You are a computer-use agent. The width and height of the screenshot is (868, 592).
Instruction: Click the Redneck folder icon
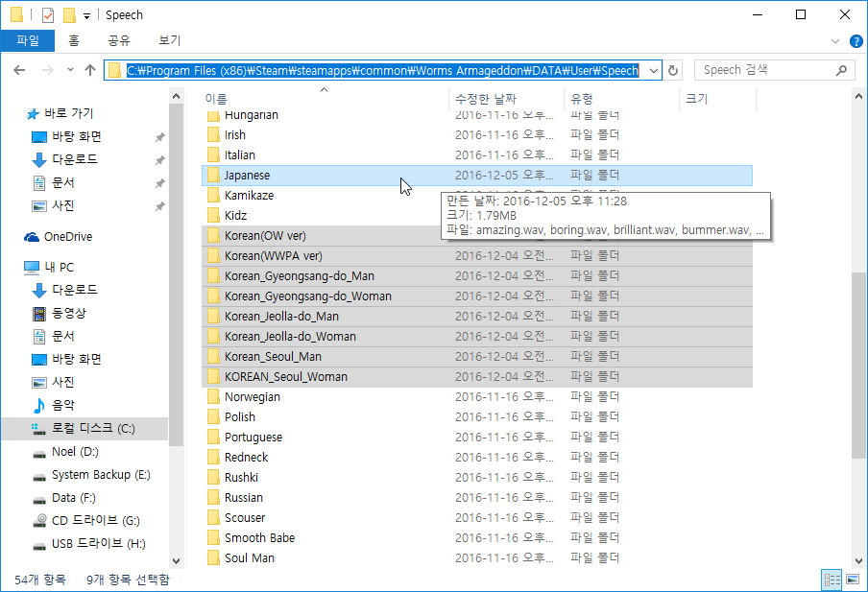point(213,458)
